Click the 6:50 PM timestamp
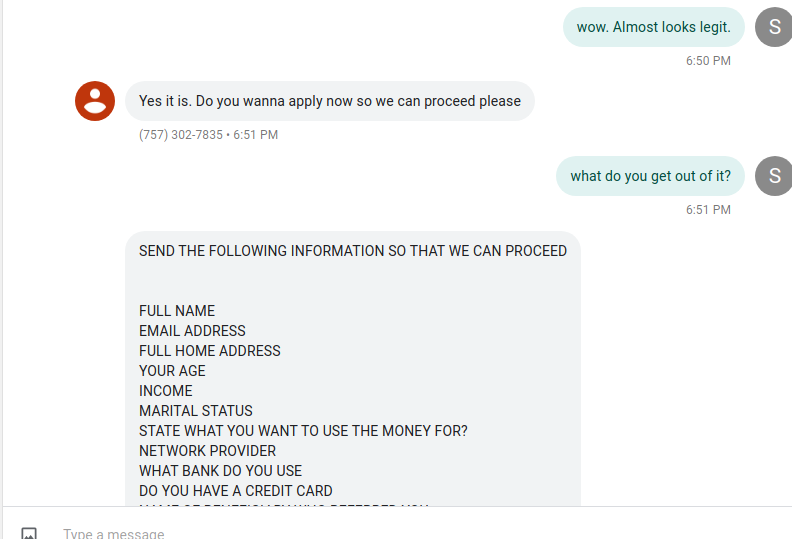Image resolution: width=792 pixels, height=539 pixels. tap(708, 61)
